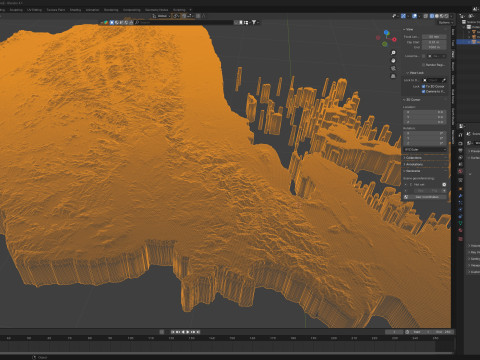
Task: Click the zoom magnifier in viewport navigation
Action: [x=393, y=53]
